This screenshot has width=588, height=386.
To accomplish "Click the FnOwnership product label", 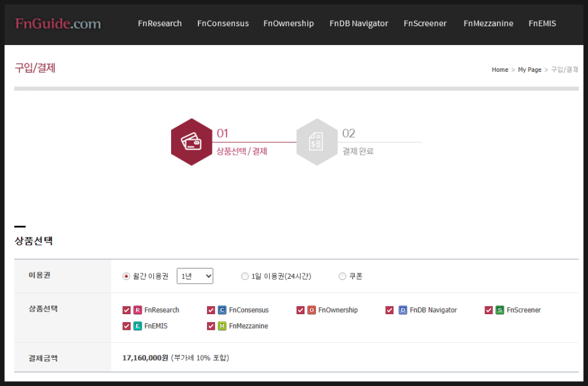I will click(x=338, y=311).
